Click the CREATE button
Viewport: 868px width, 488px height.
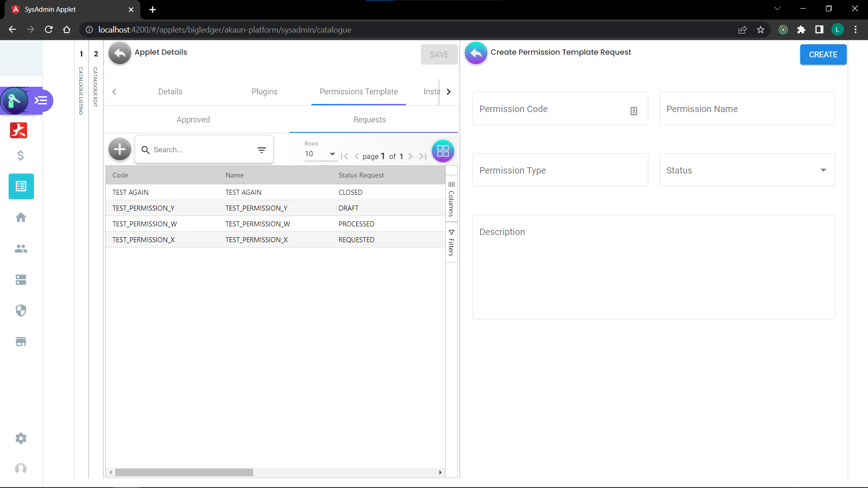pos(823,55)
